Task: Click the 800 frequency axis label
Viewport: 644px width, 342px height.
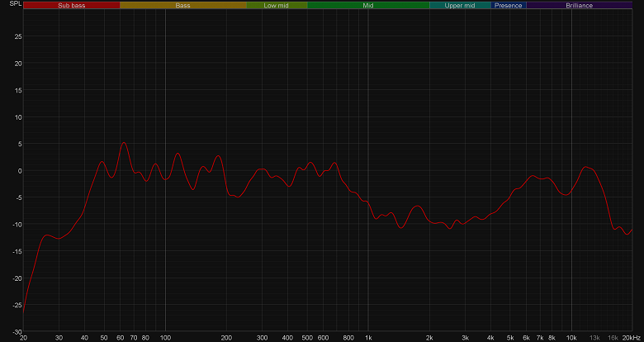Action: [348, 338]
